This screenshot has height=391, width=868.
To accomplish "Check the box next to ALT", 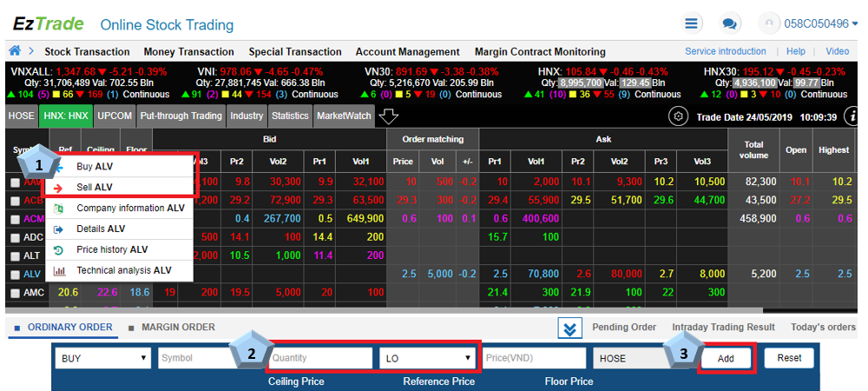I will (x=15, y=256).
